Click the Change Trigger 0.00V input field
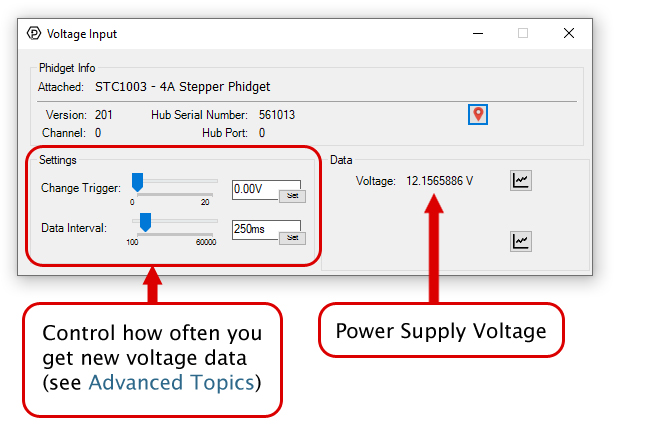Viewport: 648px width, 425px height. coord(255,186)
